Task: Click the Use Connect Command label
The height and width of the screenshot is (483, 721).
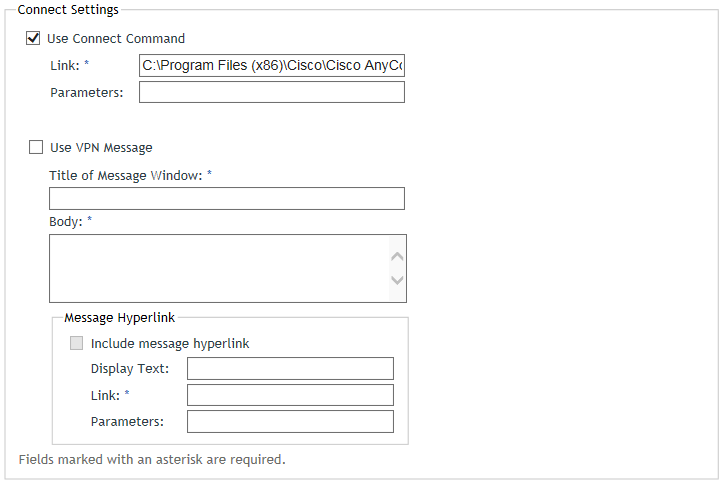Action: (x=116, y=39)
